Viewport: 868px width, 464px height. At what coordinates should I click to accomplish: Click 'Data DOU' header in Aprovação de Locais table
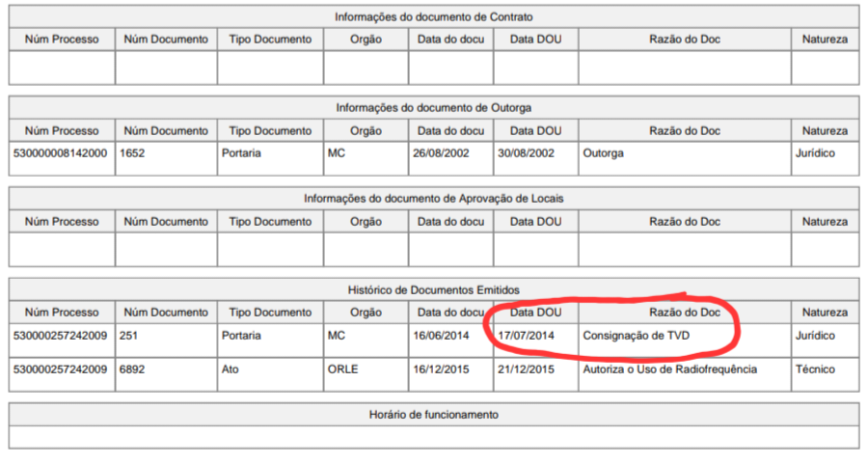pos(535,222)
